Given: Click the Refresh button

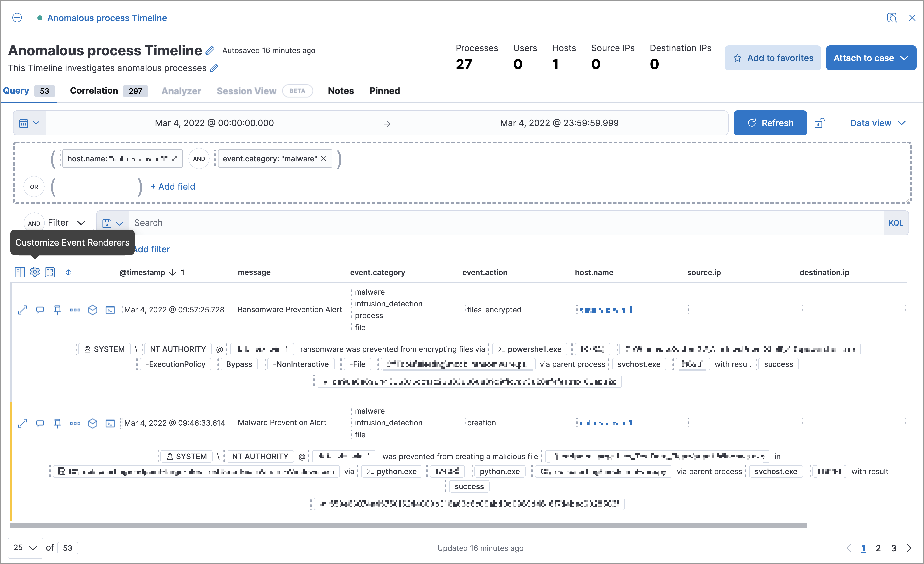Looking at the screenshot, I should [x=770, y=123].
